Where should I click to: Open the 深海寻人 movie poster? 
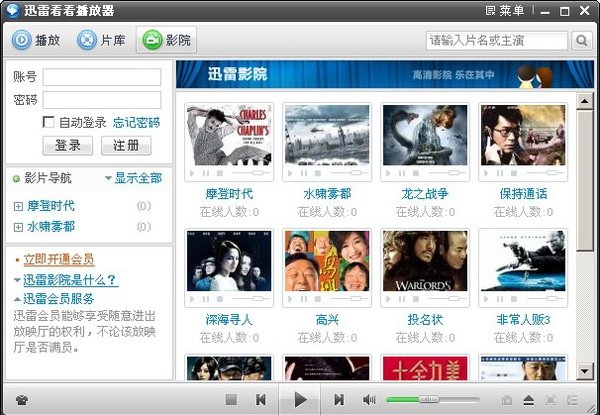[229, 261]
